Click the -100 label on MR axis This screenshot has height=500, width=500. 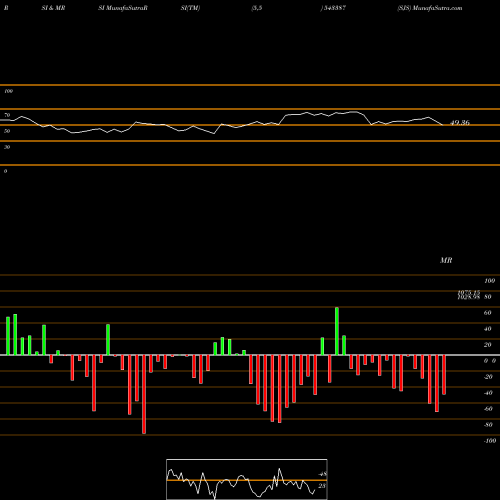click(x=490, y=441)
